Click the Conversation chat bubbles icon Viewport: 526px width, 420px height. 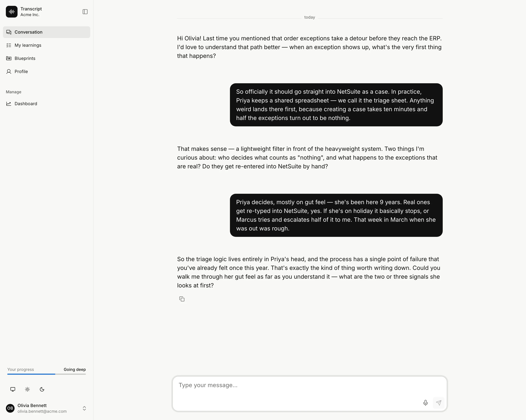(x=9, y=32)
